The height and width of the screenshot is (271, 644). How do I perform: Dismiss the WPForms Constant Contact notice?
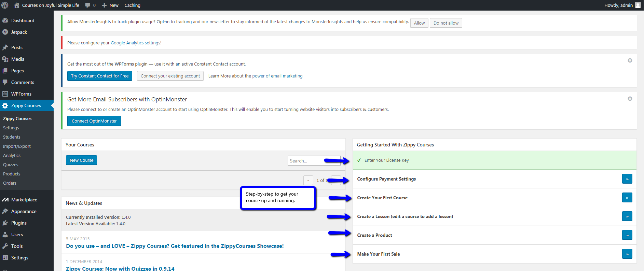[630, 60]
